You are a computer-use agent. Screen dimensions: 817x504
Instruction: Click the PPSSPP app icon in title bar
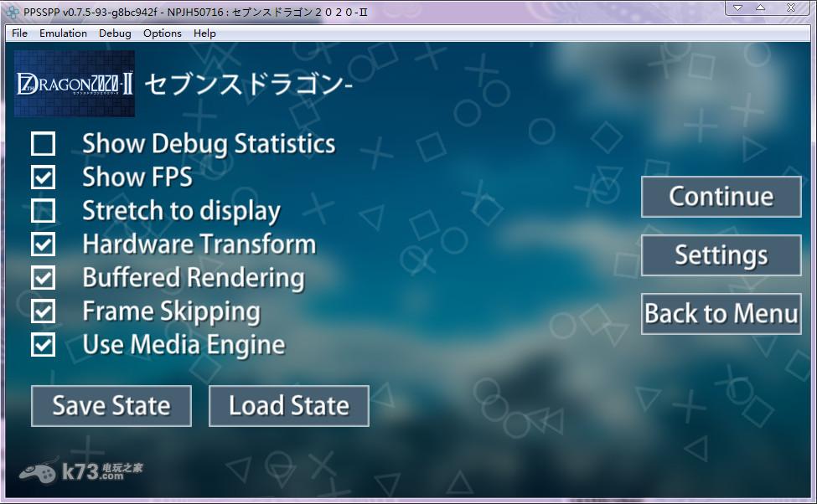12,11
